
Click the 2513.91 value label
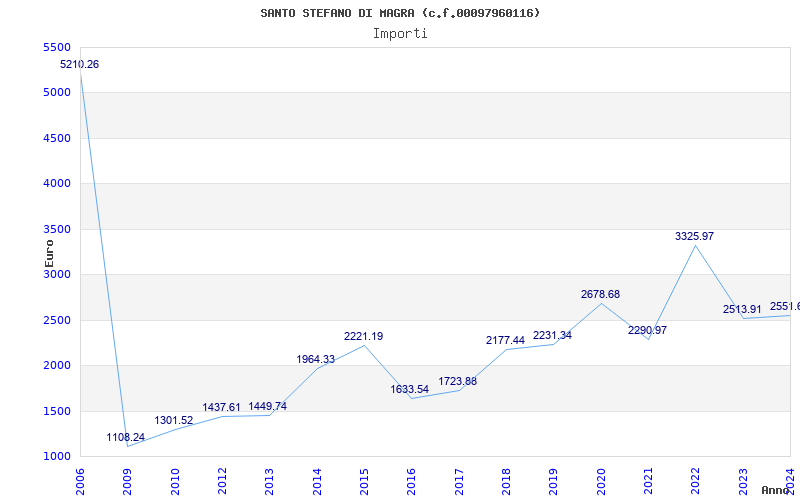[742, 309]
